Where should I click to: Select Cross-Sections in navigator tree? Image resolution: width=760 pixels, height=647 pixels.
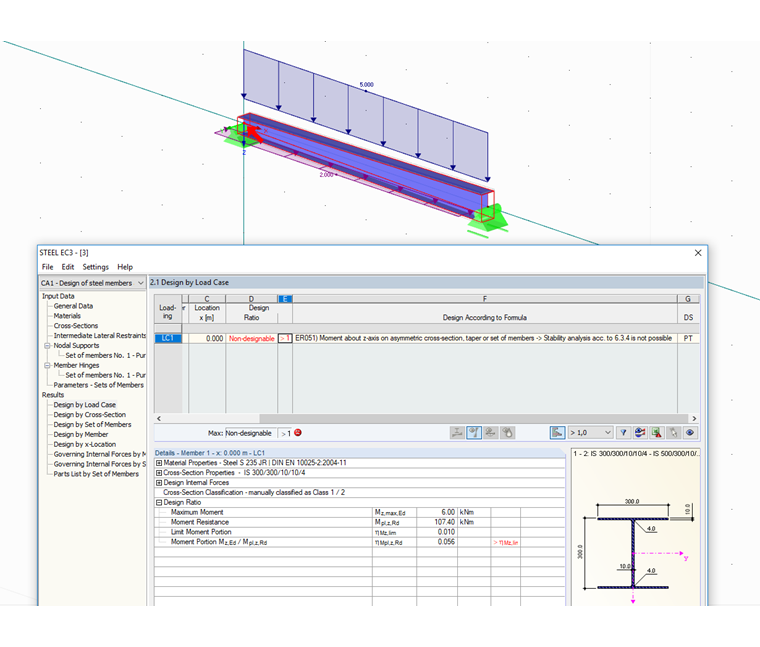point(76,326)
